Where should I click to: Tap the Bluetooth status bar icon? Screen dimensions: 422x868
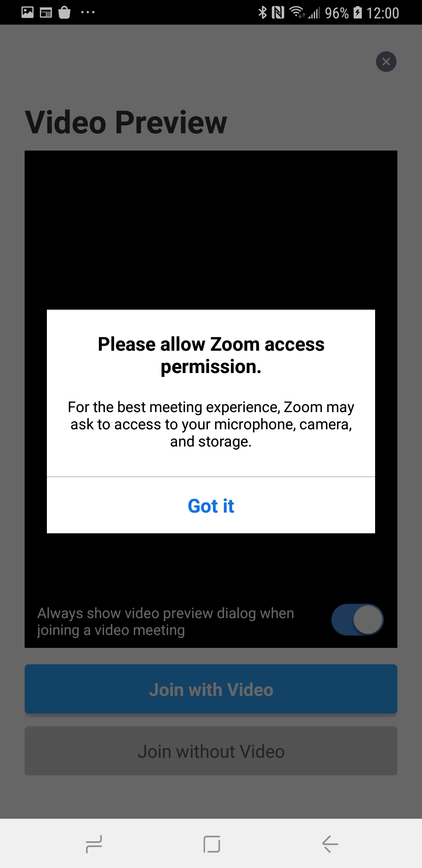click(x=263, y=13)
